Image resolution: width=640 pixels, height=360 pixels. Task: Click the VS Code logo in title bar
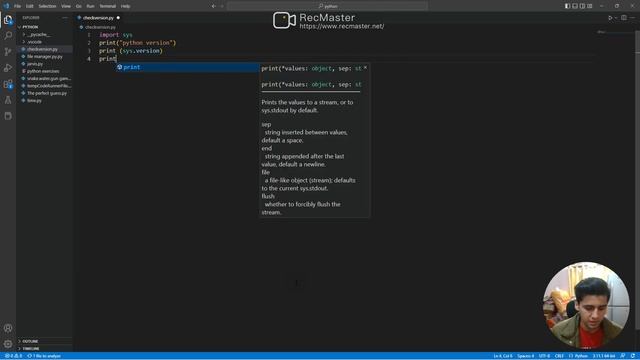pyautogui.click(x=6, y=6)
